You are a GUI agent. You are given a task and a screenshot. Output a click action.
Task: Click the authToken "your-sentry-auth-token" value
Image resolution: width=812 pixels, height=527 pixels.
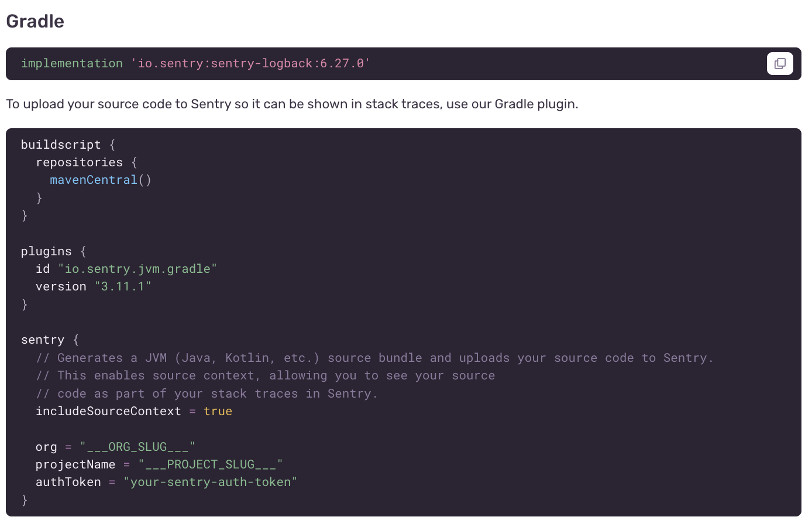(x=211, y=482)
